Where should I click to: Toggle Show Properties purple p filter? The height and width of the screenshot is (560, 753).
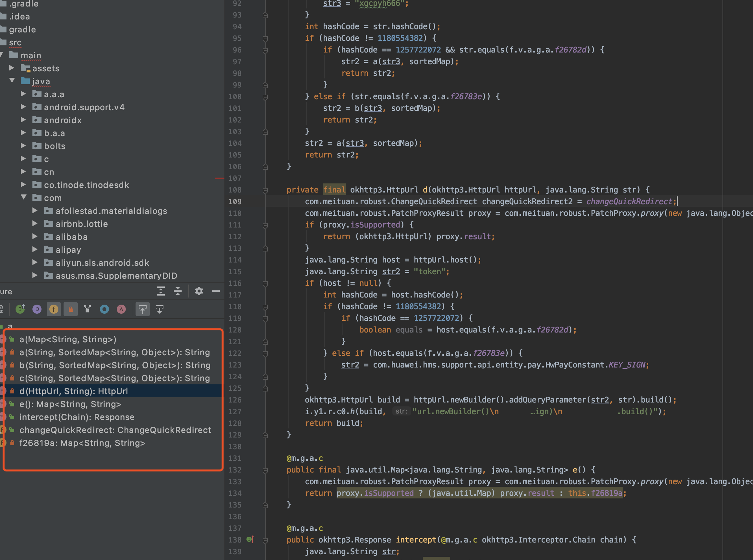[37, 309]
